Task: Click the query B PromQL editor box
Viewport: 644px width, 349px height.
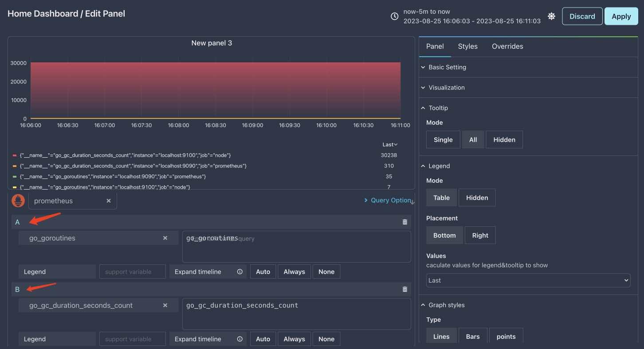Action: 297,314
